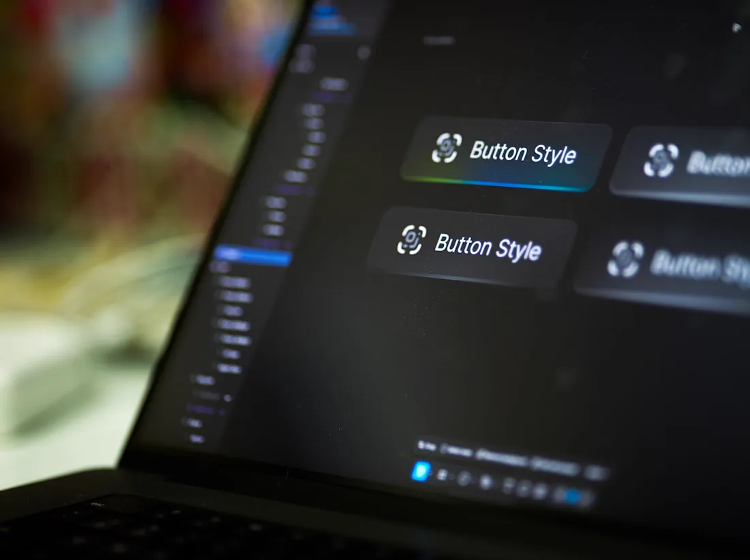This screenshot has width=750, height=560.
Task: Click the Button Style button with glowing underline
Action: pos(506,154)
